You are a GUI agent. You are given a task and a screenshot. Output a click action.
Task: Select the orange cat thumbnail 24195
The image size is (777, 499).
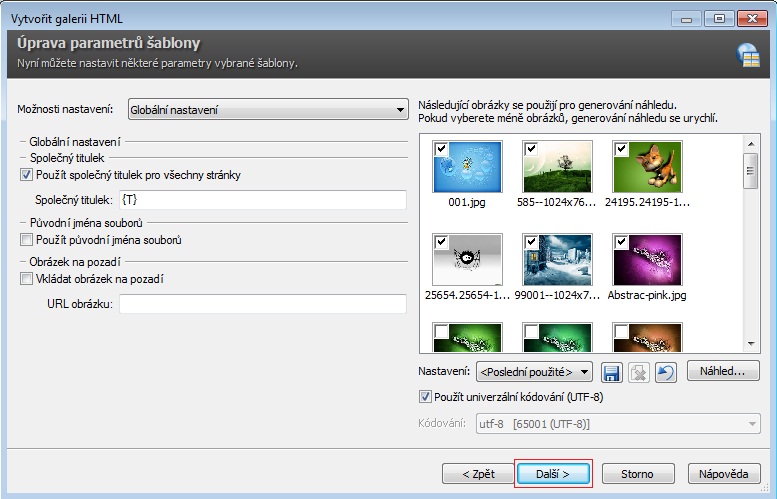[x=647, y=167]
